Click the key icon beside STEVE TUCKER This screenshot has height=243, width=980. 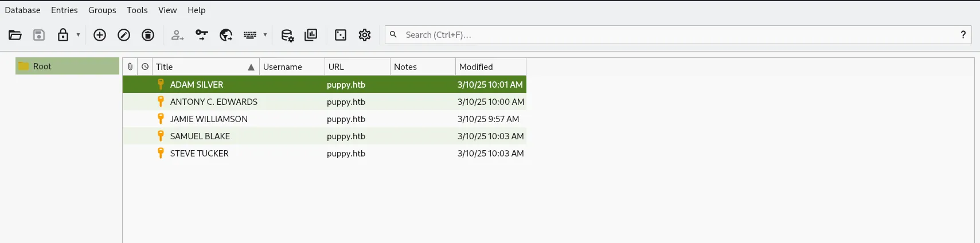161,153
